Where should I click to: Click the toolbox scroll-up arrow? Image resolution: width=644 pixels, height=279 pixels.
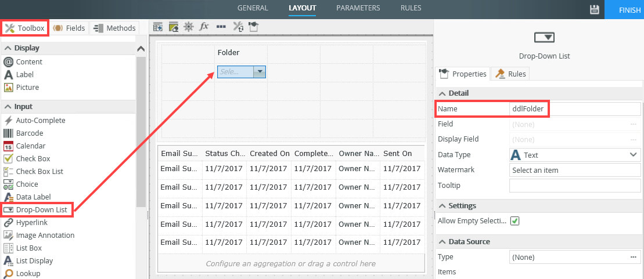[x=141, y=48]
